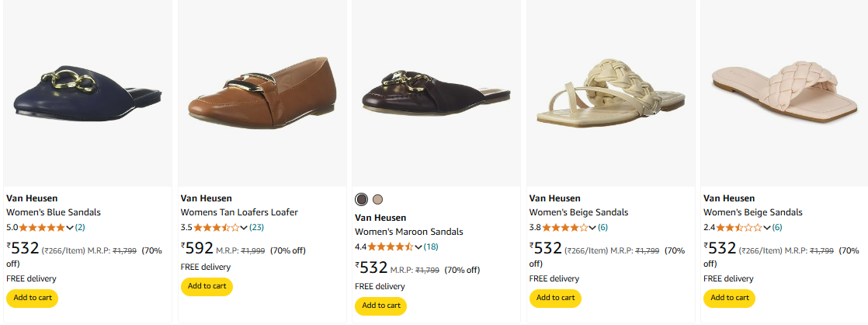Expand the 4.4 rating dropdown chevron
This screenshot has height=325, width=868.
(x=418, y=246)
